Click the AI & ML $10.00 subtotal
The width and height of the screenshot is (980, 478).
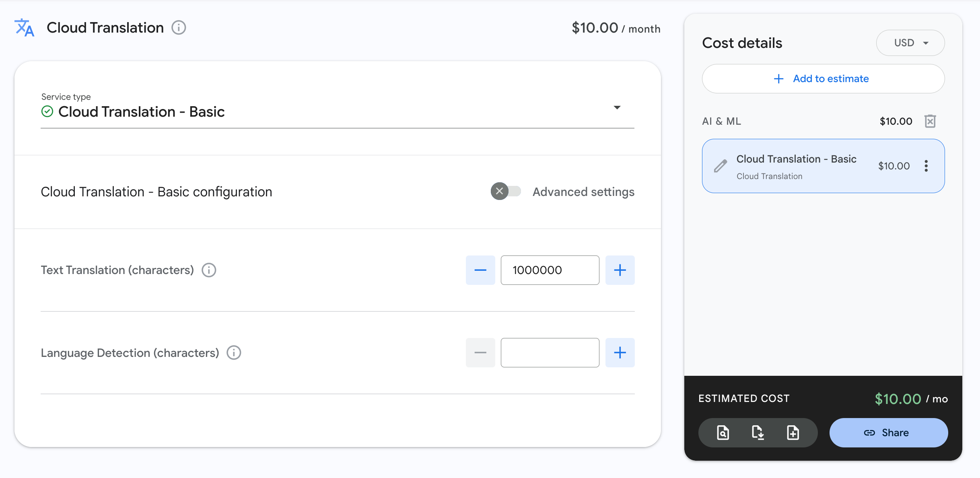point(896,121)
